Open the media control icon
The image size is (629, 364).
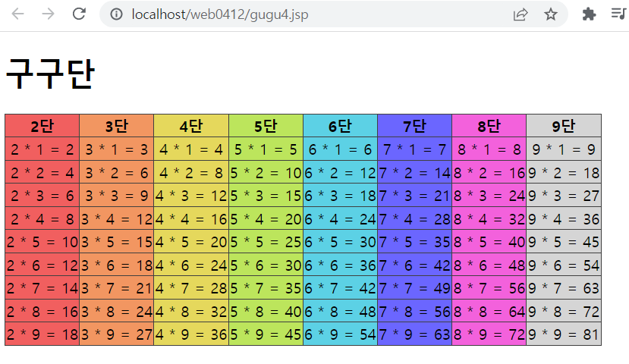(x=618, y=14)
